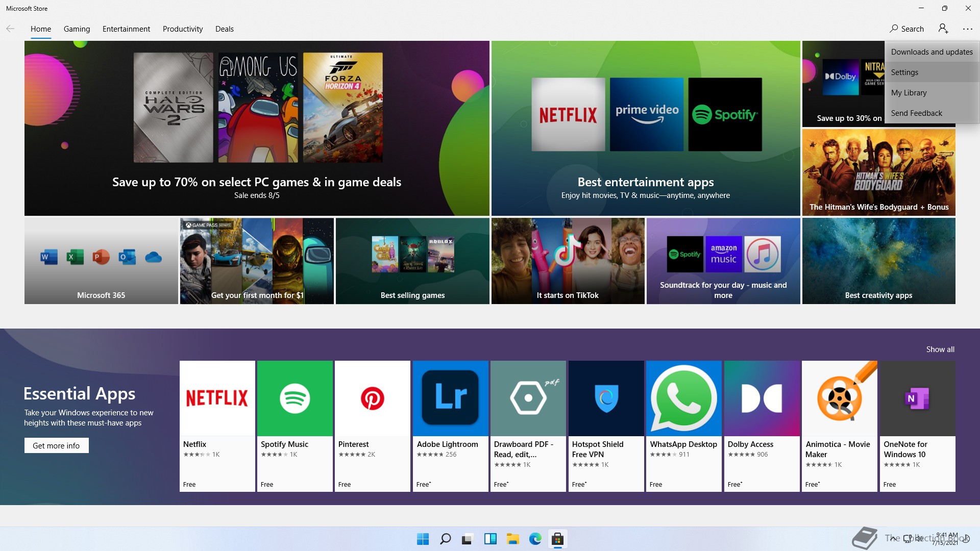The image size is (980, 551).
Task: Choose My Library in the menu
Action: (x=932, y=93)
